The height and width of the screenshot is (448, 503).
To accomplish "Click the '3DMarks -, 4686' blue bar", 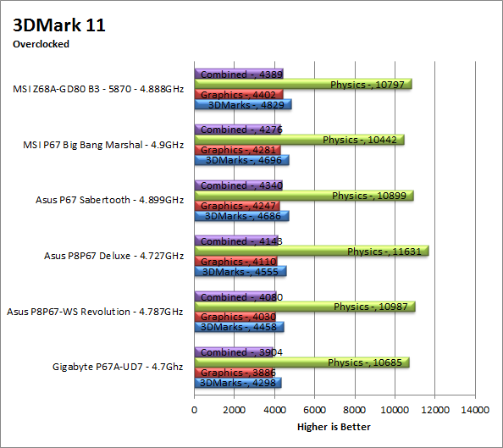I will tap(242, 216).
